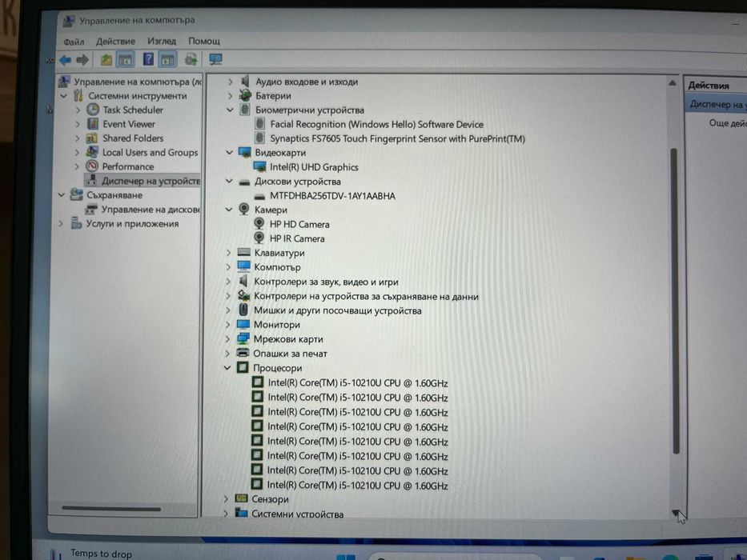The image size is (747, 560).
Task: Click the HP IR Camera icon
Action: [x=259, y=238]
